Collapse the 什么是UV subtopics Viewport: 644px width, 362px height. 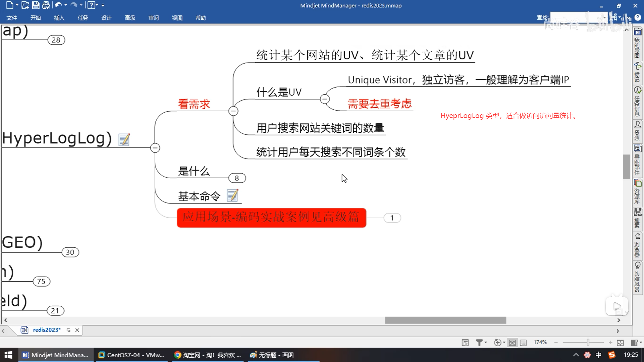pyautogui.click(x=325, y=99)
